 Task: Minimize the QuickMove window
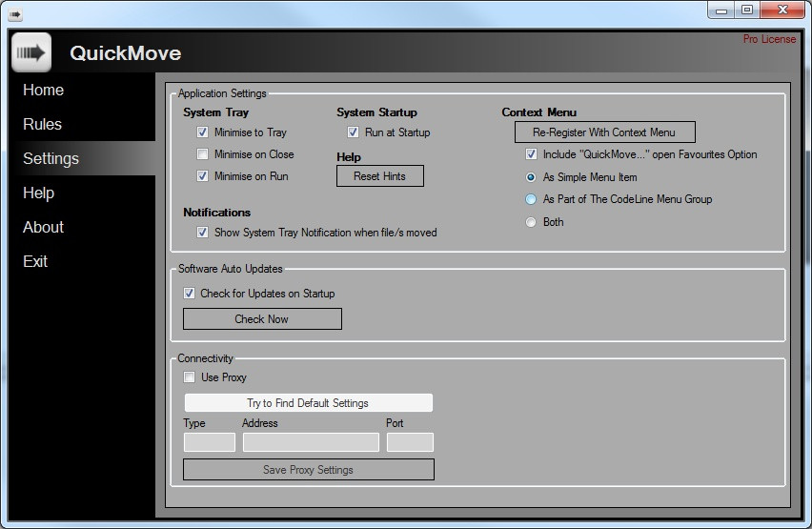[721, 10]
